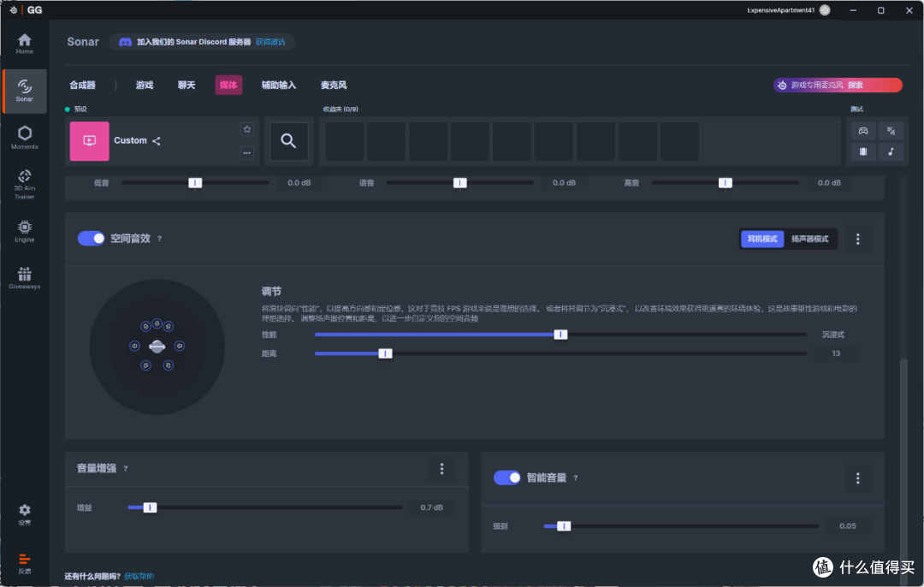
Task: Click the voice slider handle
Action: pyautogui.click(x=460, y=183)
